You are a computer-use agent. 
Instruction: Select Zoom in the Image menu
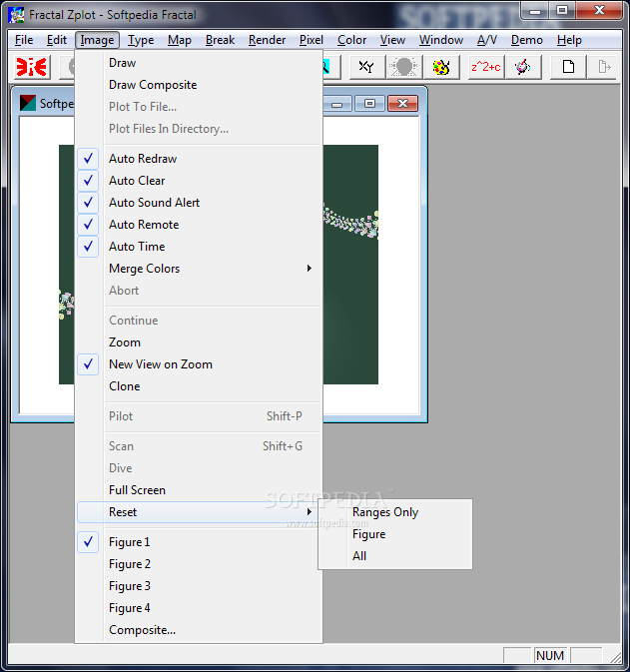coord(200,342)
